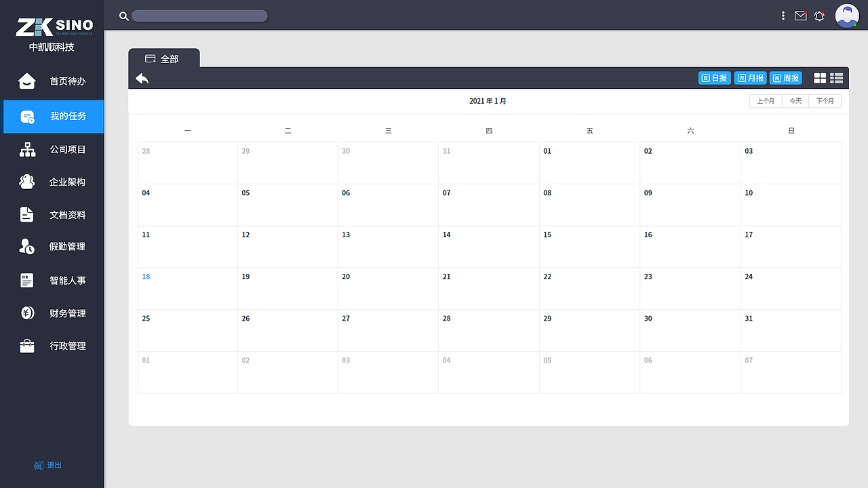
Task: Select calendar day 01 January
Action: click(x=589, y=163)
